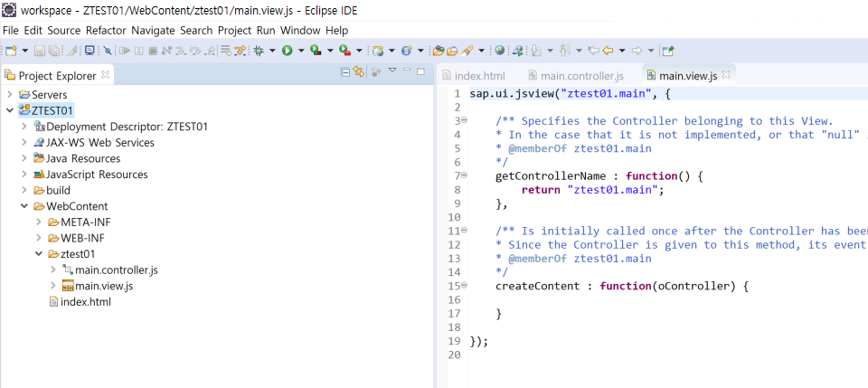Expand the Servers tree node
Image resolution: width=868 pixels, height=388 pixels.
9,95
